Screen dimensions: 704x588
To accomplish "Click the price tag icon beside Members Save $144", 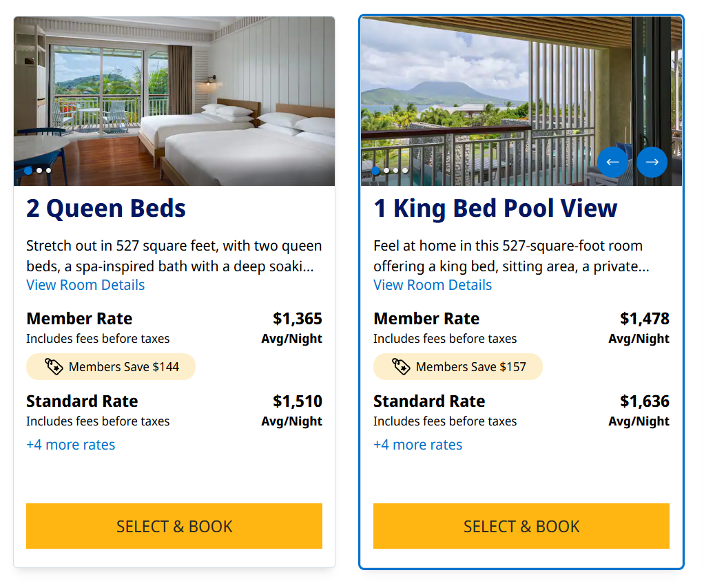I will point(54,366).
